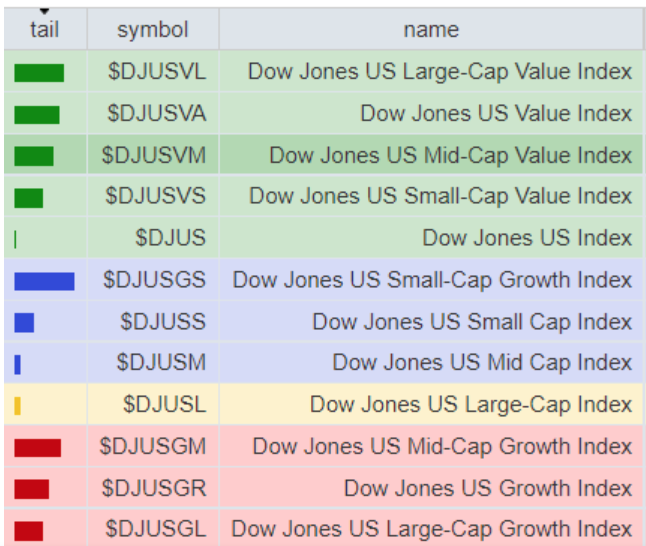This screenshot has width=646, height=546.
Task: Select the $DJUSS symbol cell
Action: click(x=163, y=322)
